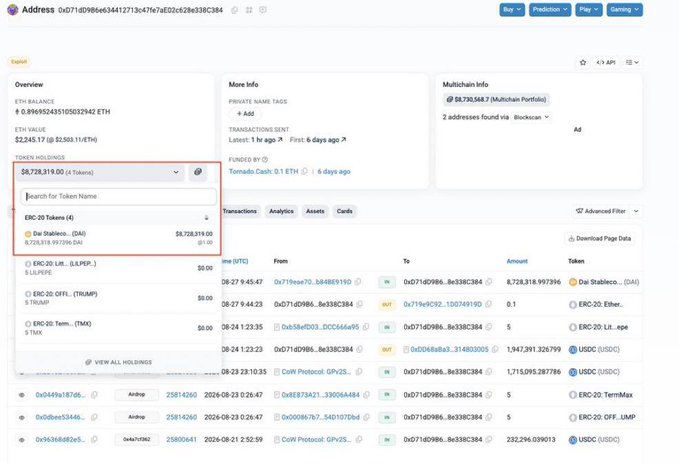Click the address blockie avatar icon
The height and width of the screenshot is (463, 679).
point(13,10)
